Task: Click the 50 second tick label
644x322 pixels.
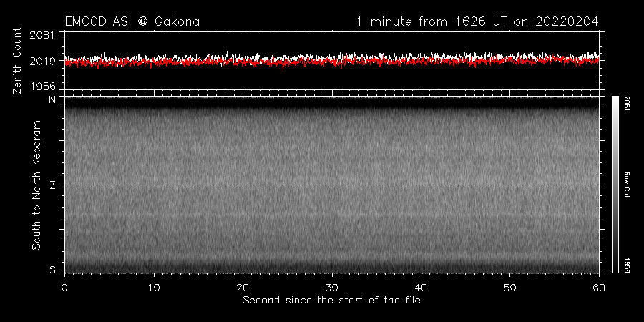Action: [509, 288]
